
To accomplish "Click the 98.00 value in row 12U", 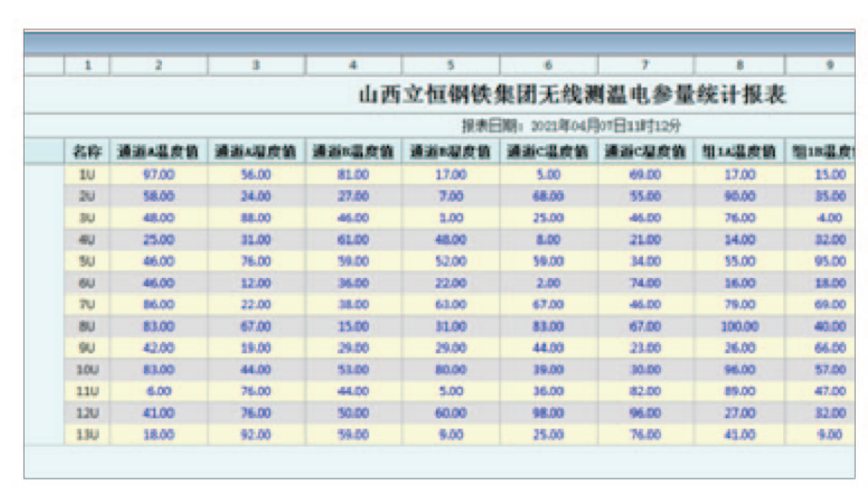I will (548, 413).
